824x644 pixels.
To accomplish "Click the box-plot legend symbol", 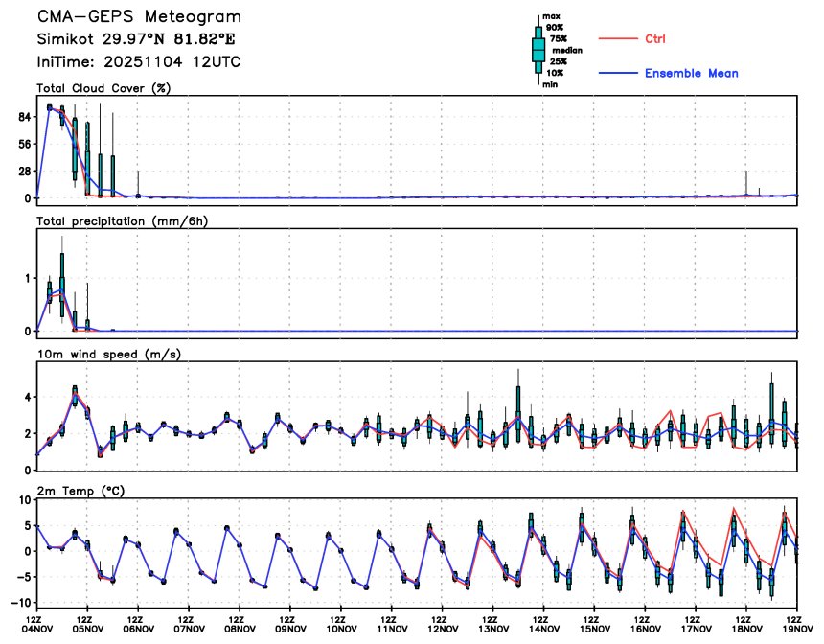I will (538, 48).
